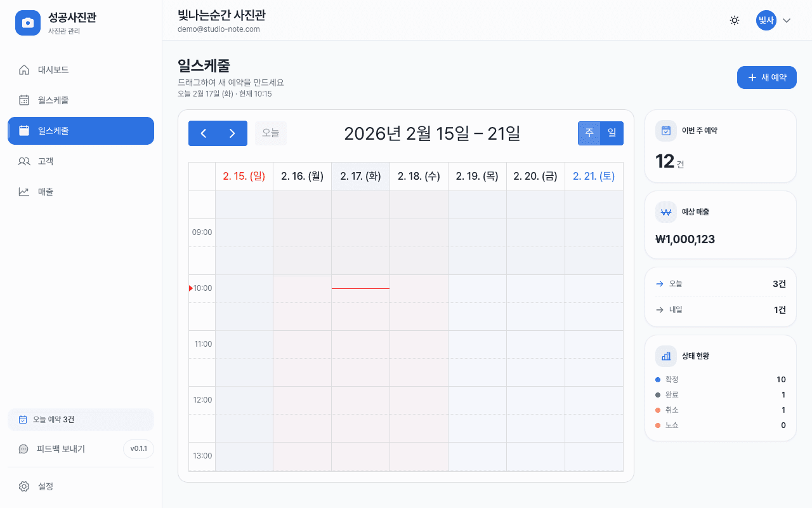Select the 주 week view option
Image resolution: width=812 pixels, height=508 pixels.
589,133
